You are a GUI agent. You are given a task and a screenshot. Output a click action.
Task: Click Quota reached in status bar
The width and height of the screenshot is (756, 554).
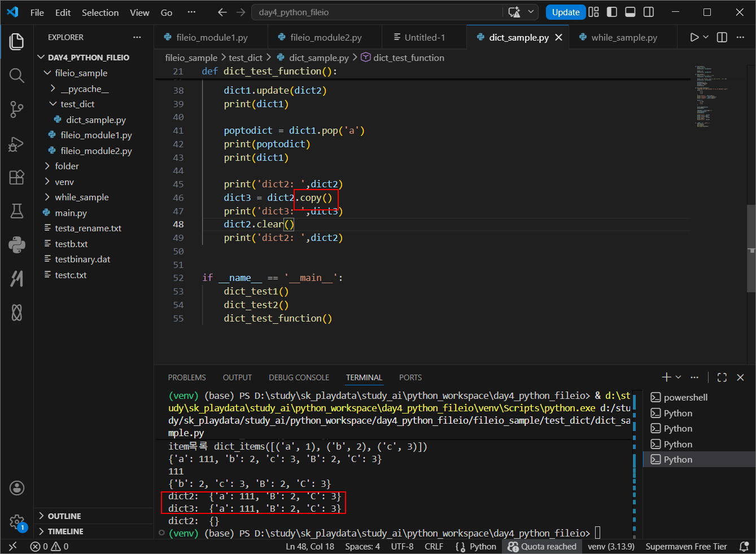543,546
